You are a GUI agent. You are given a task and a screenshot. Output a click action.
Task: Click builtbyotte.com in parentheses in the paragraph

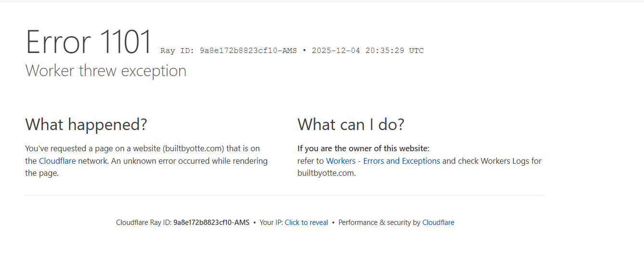[194, 148]
